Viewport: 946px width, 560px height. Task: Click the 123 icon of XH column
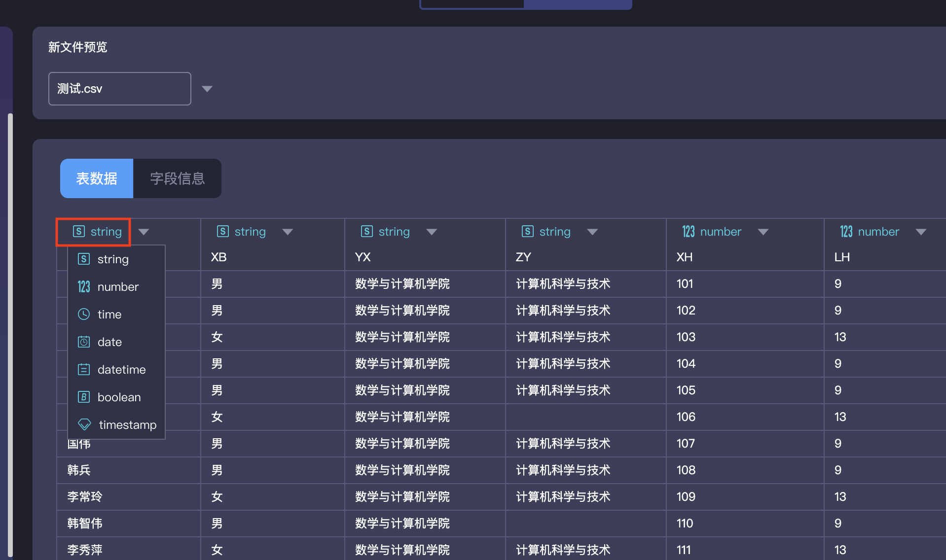[689, 231]
